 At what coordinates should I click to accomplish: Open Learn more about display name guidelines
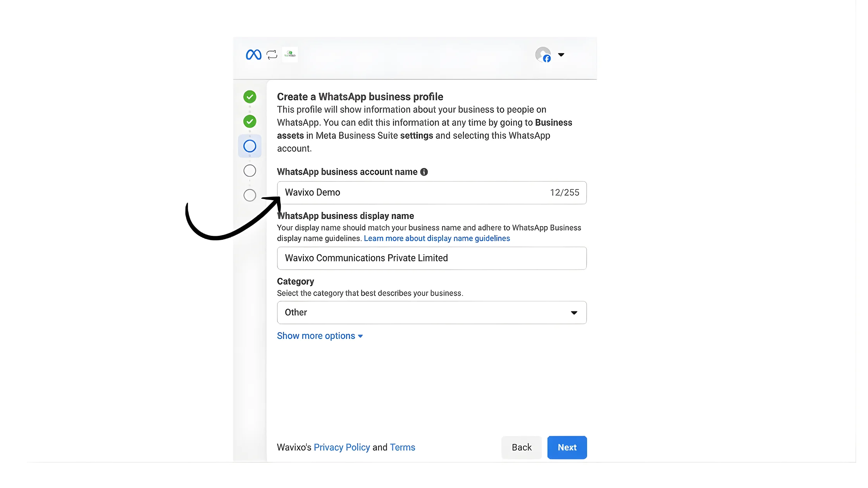coord(437,239)
